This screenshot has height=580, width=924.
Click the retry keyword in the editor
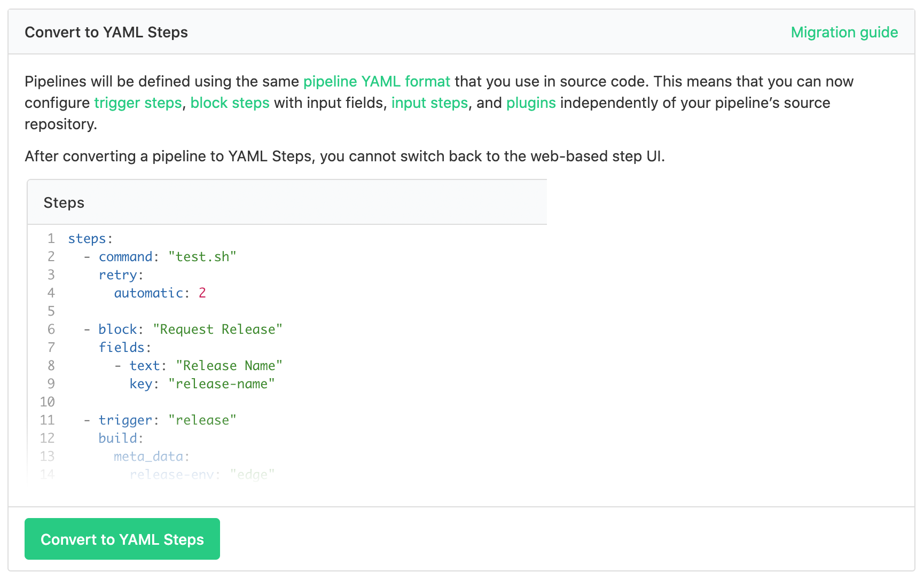[119, 275]
